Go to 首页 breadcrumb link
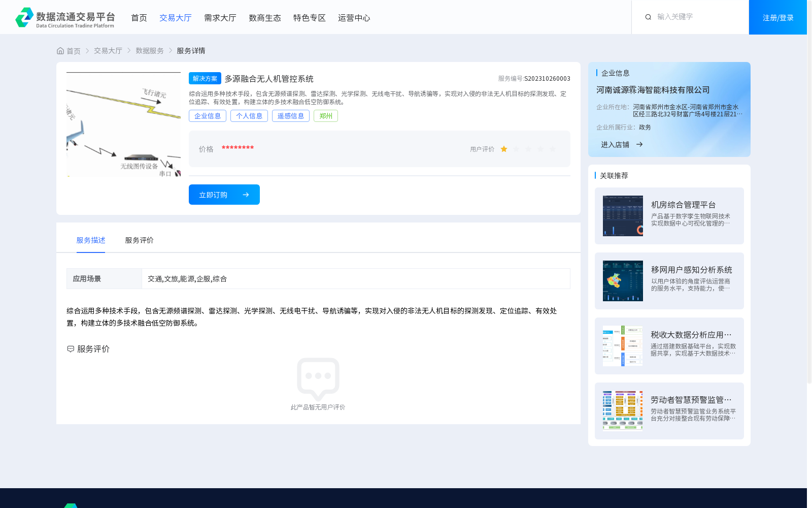Screen dimensions: 812x508 [x=74, y=51]
